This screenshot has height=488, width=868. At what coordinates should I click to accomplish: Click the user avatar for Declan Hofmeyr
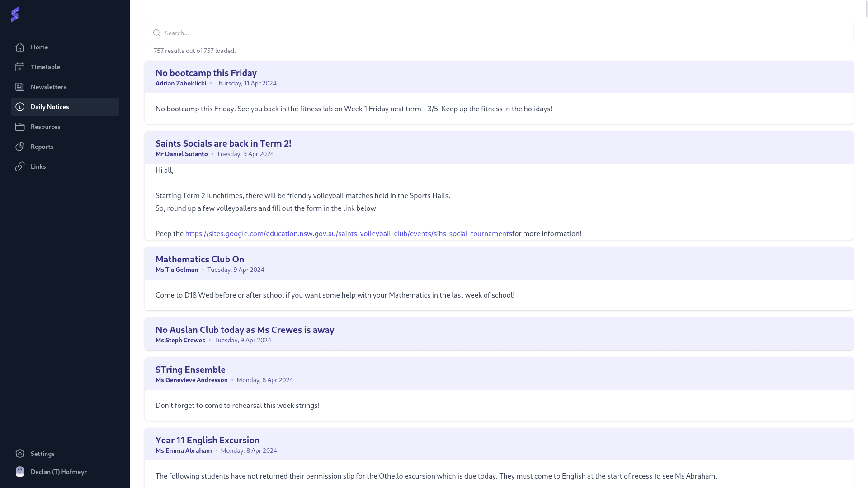click(x=20, y=472)
